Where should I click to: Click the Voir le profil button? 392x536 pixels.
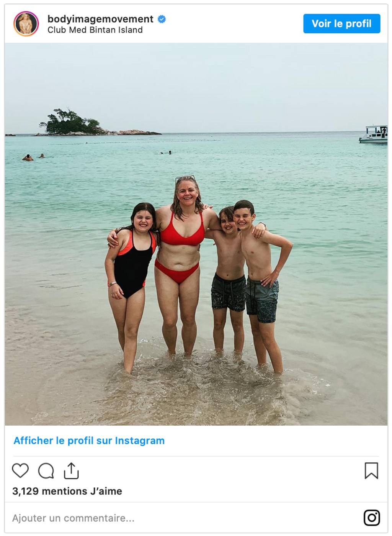tap(341, 23)
